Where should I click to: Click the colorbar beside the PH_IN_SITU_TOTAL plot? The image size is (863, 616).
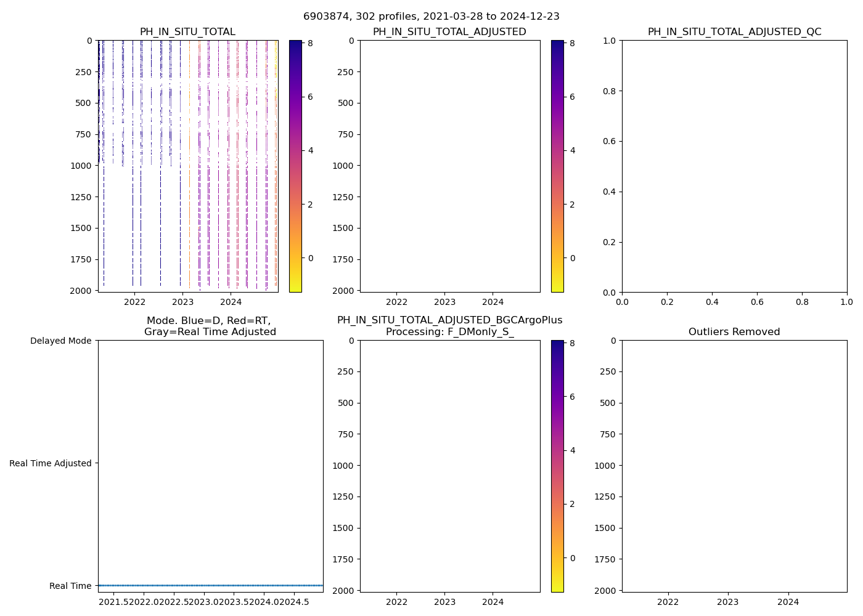pos(295,166)
